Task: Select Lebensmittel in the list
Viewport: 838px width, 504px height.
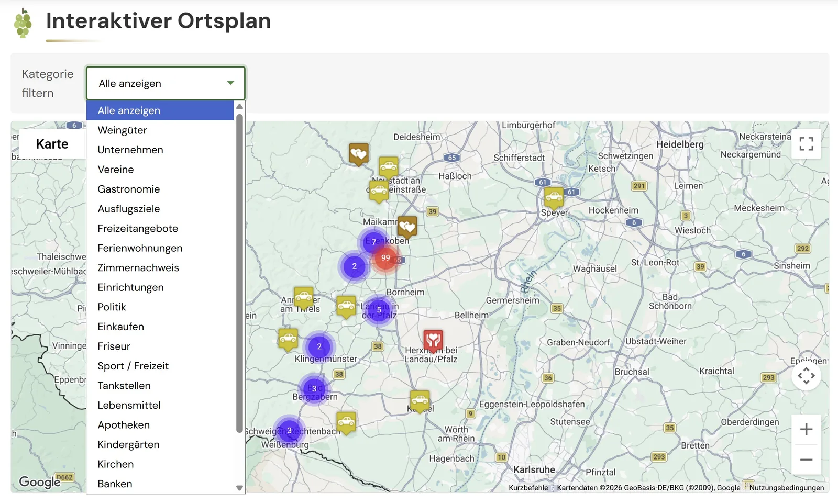Action: pyautogui.click(x=160, y=405)
